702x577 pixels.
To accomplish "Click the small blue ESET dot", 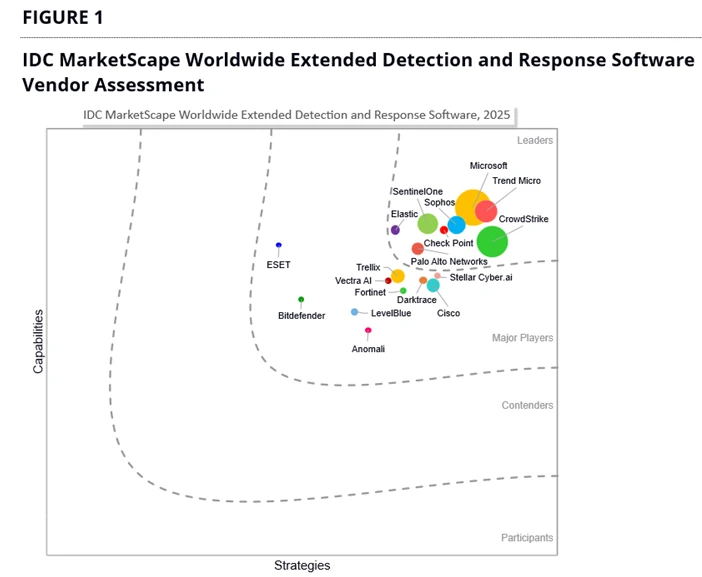I will click(278, 245).
